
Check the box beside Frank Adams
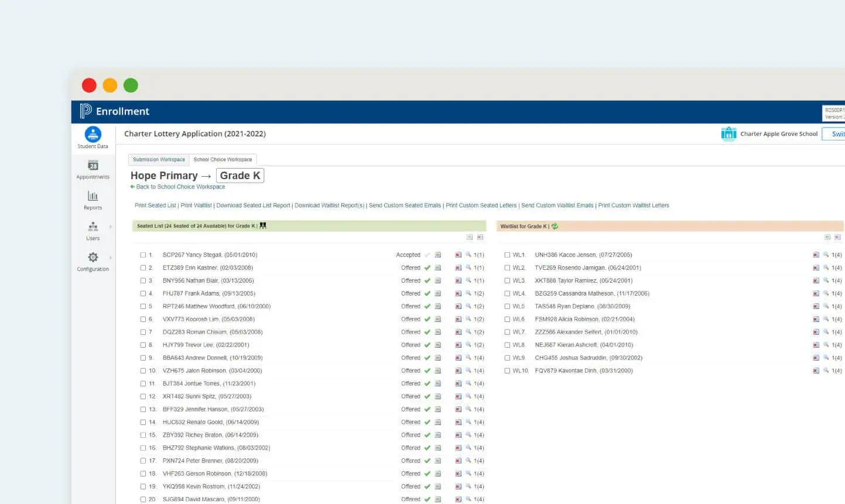pos(142,293)
